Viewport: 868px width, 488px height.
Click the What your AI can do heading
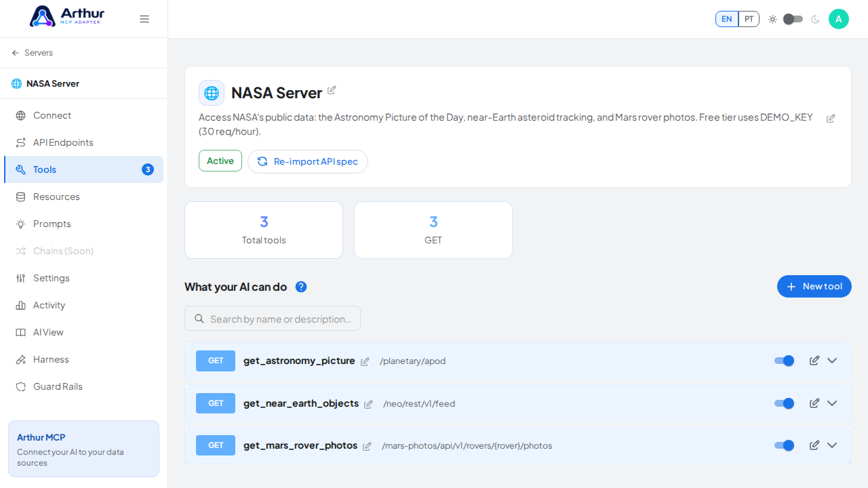[236, 287]
